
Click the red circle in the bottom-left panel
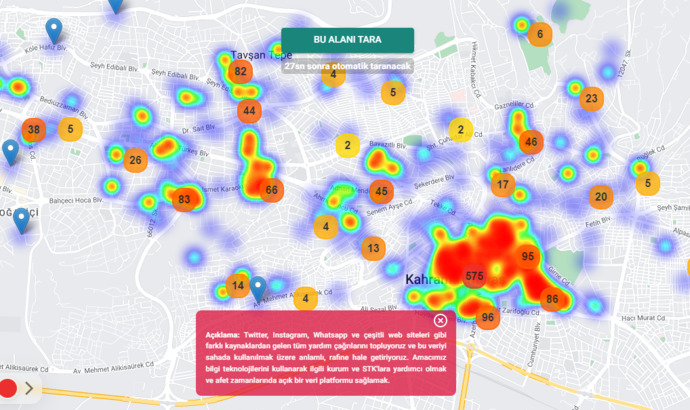coord(7,388)
